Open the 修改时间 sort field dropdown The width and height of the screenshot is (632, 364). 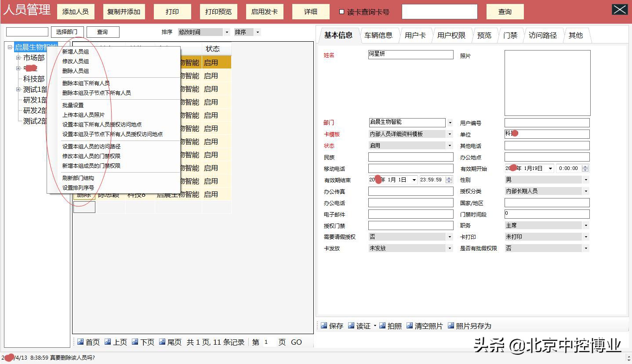click(x=227, y=32)
